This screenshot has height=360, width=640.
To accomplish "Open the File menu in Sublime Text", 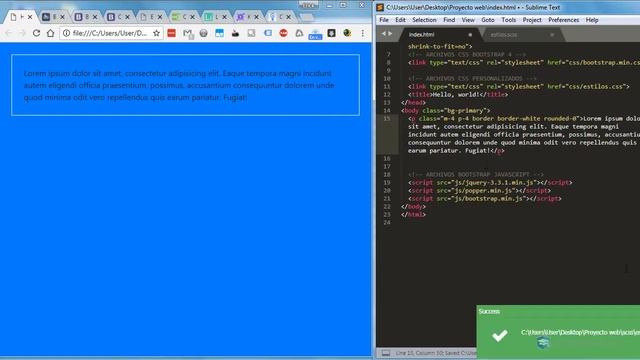I will [x=384, y=20].
